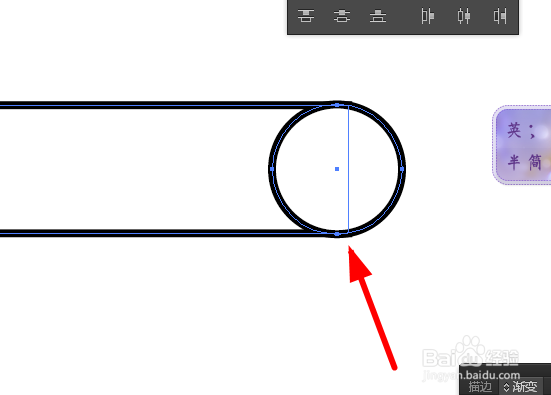The width and height of the screenshot is (551, 395).
Task: Select the circle's right anchor point
Action: pos(402,169)
